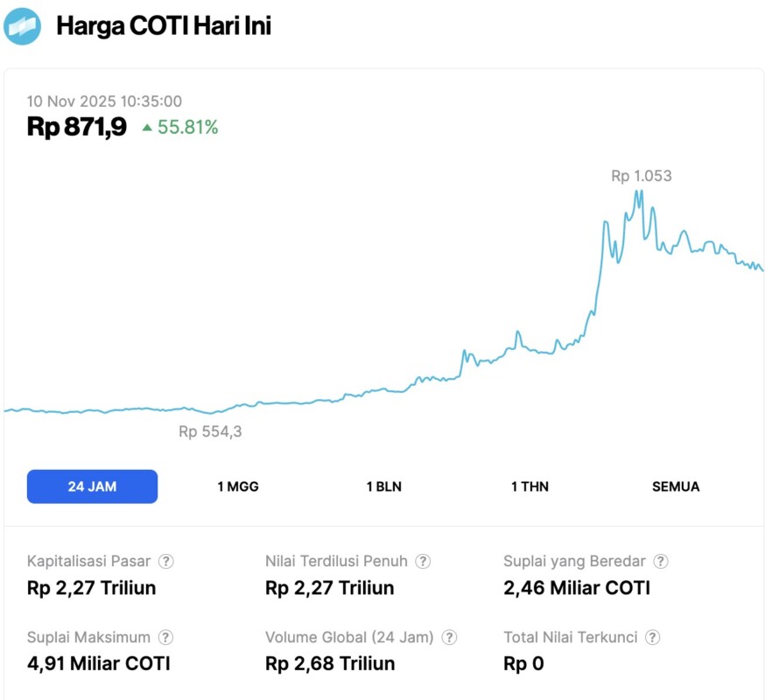Select the SEMUA time range

[x=676, y=486]
